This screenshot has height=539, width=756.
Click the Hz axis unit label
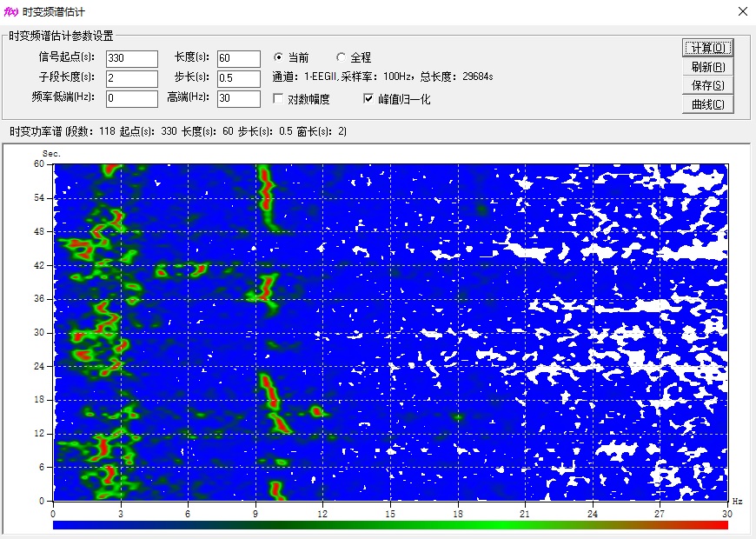pos(738,502)
